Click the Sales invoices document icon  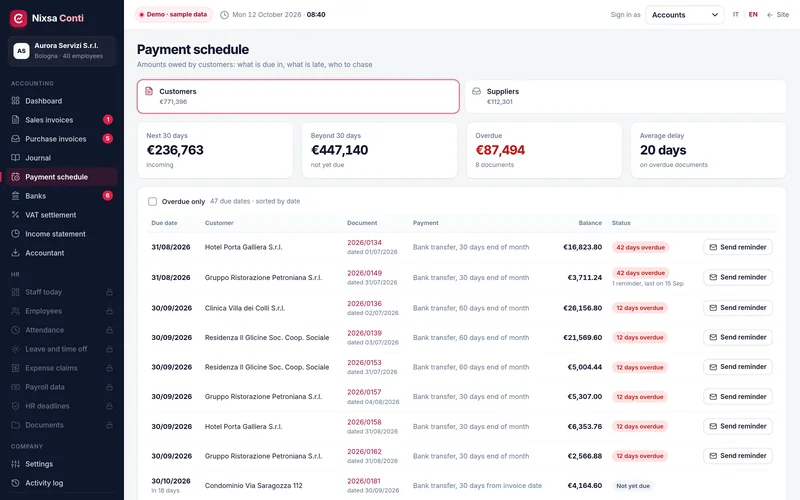click(15, 119)
